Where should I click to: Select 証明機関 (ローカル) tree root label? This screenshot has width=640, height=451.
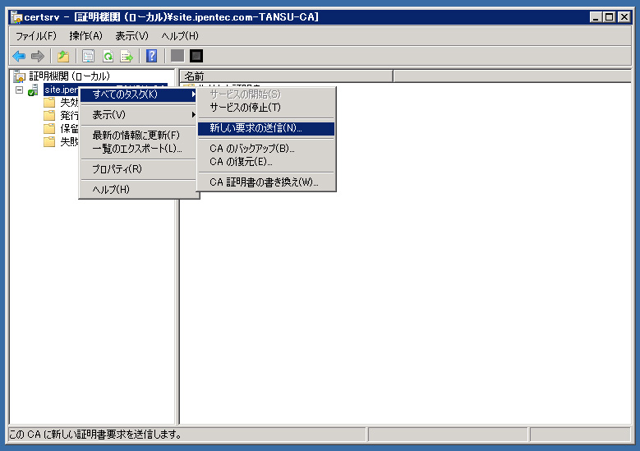pyautogui.click(x=69, y=76)
